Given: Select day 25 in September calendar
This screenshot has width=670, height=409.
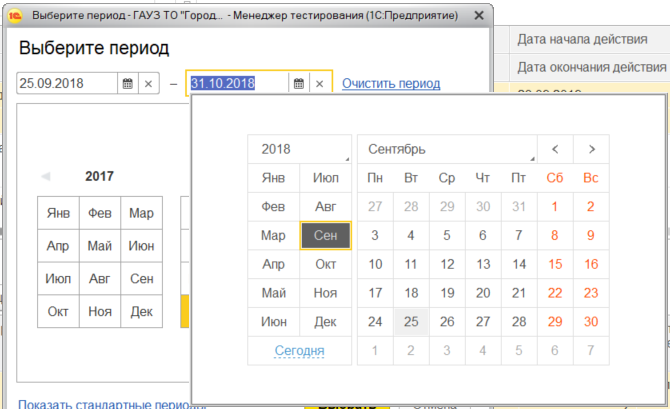Looking at the screenshot, I should coord(411,322).
